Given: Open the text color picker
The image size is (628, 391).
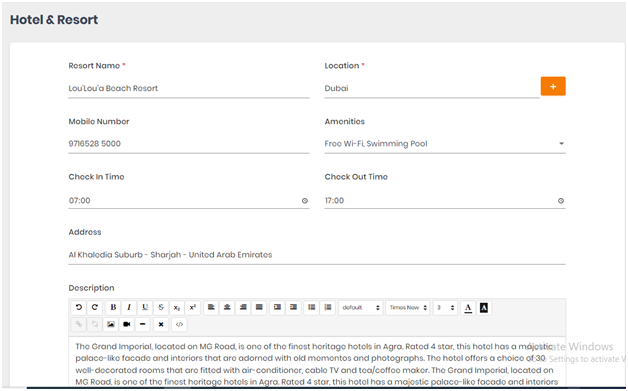Looking at the screenshot, I should click(468, 308).
